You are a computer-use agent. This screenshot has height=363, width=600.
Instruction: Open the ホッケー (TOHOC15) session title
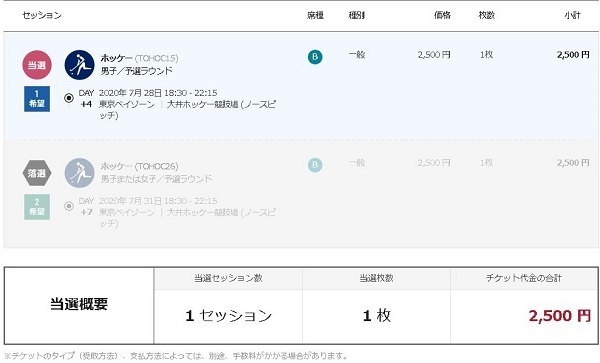click(139, 58)
